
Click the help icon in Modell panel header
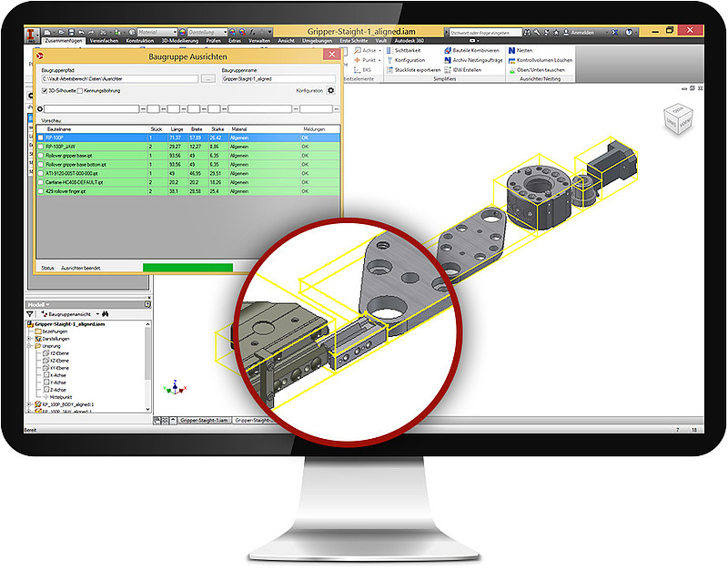point(147,304)
